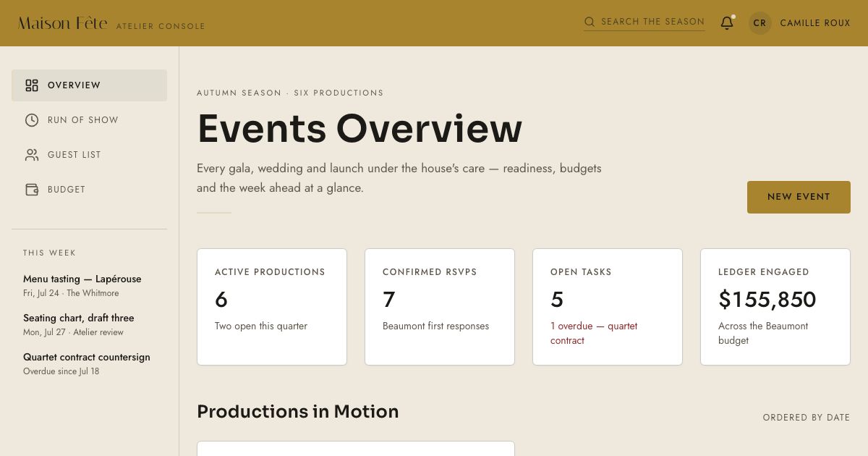Click the Events Overview title
Viewport: 868px width, 456px height.
(x=359, y=129)
